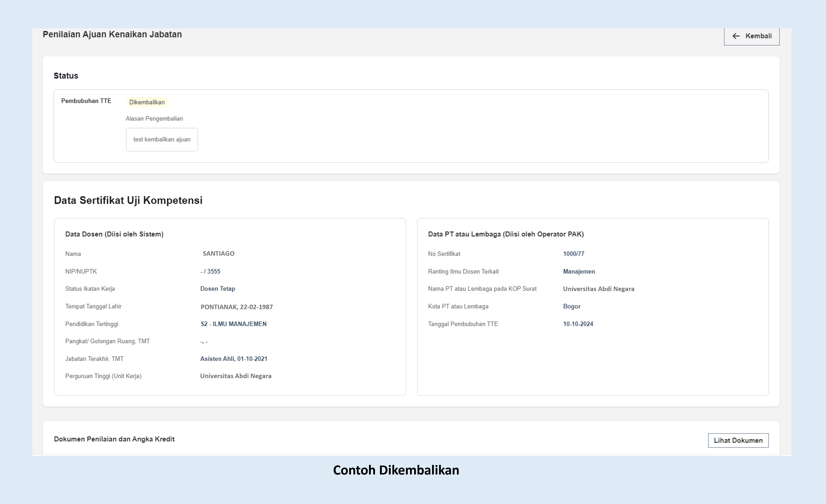Click 'Data PT atau Lembaga' panel heading
The image size is (826, 504).
[x=506, y=234]
